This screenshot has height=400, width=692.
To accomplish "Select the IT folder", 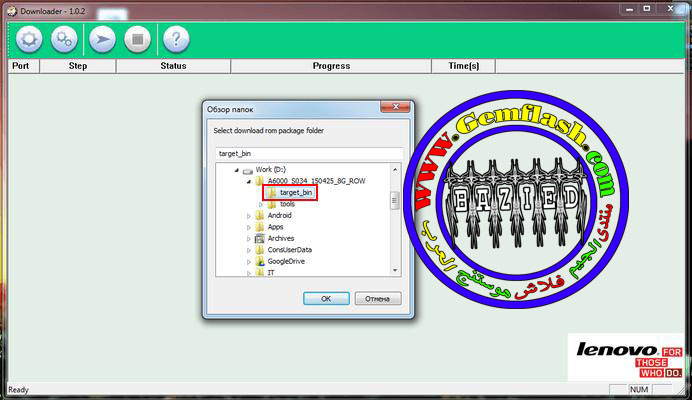I will (271, 273).
